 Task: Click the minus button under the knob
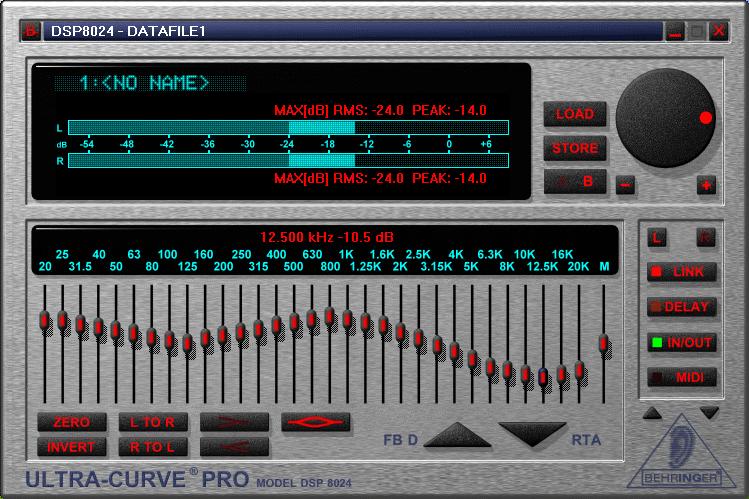click(625, 185)
